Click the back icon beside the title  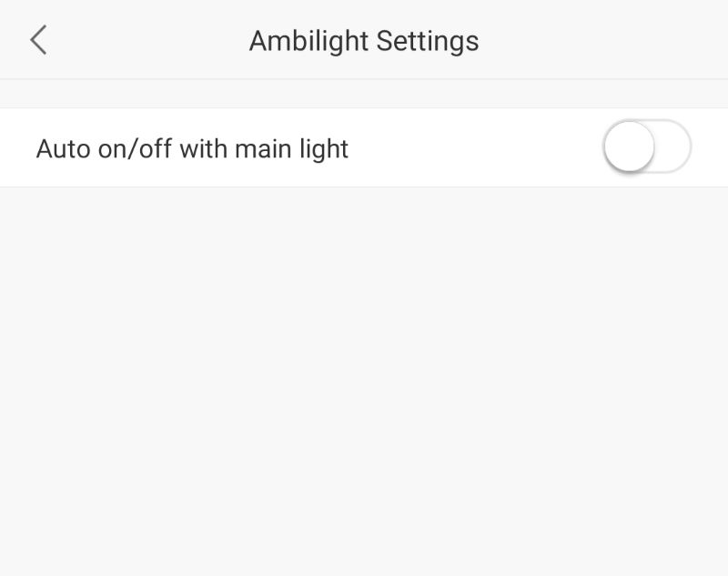[x=38, y=40]
